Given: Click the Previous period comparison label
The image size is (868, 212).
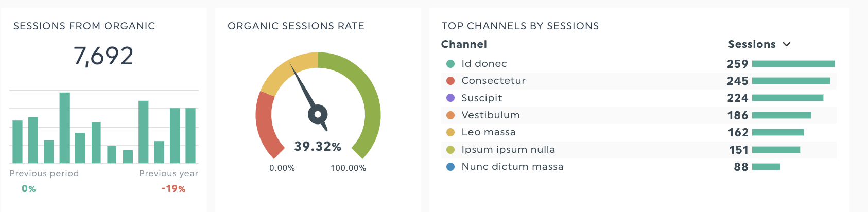Looking at the screenshot, I should tap(44, 173).
